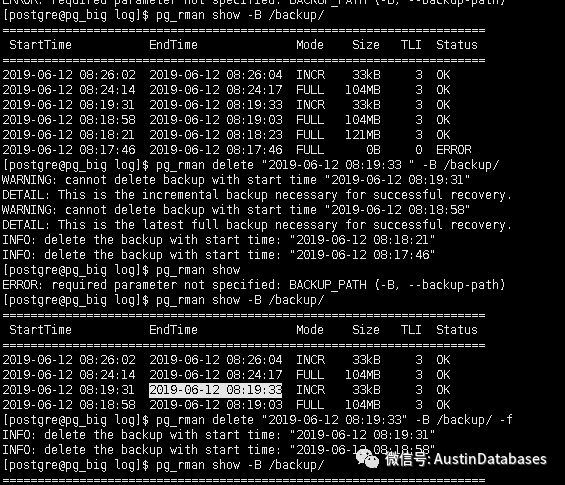Click StartTime 2019-06-12 08:26:02 in first table
Viewport: 565px width, 485px height.
69,75
